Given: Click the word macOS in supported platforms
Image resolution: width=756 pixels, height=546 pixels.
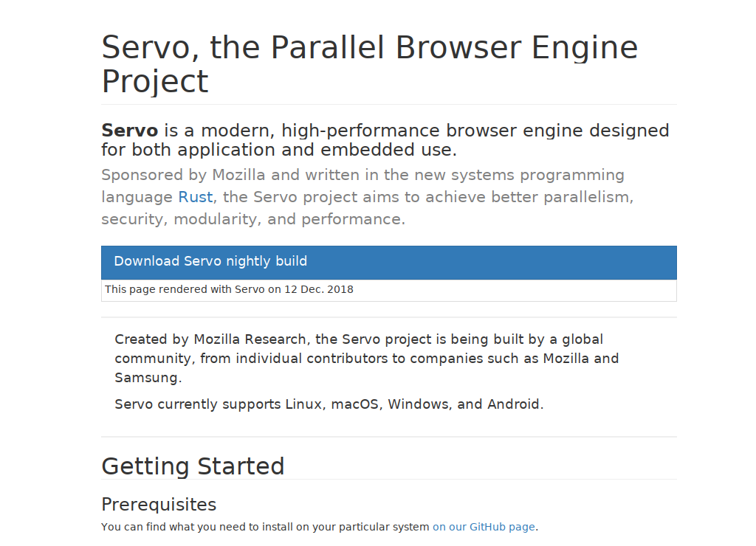Looking at the screenshot, I should coord(354,404).
